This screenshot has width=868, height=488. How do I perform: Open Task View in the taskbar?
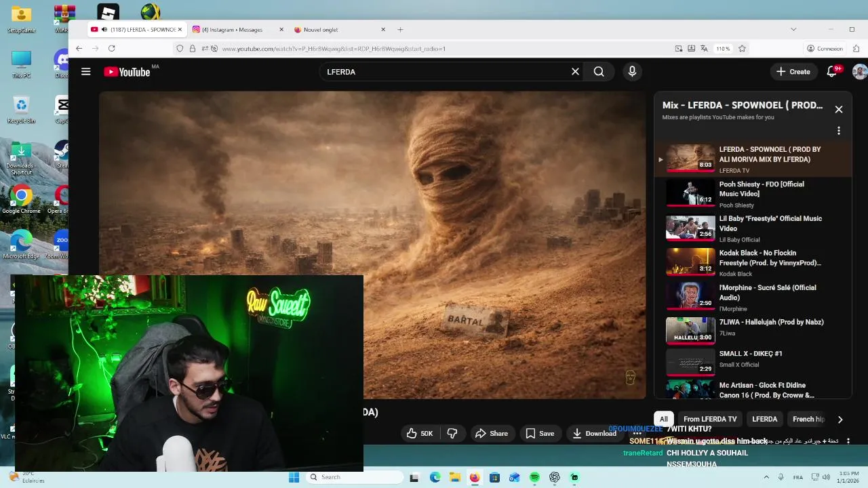[414, 477]
